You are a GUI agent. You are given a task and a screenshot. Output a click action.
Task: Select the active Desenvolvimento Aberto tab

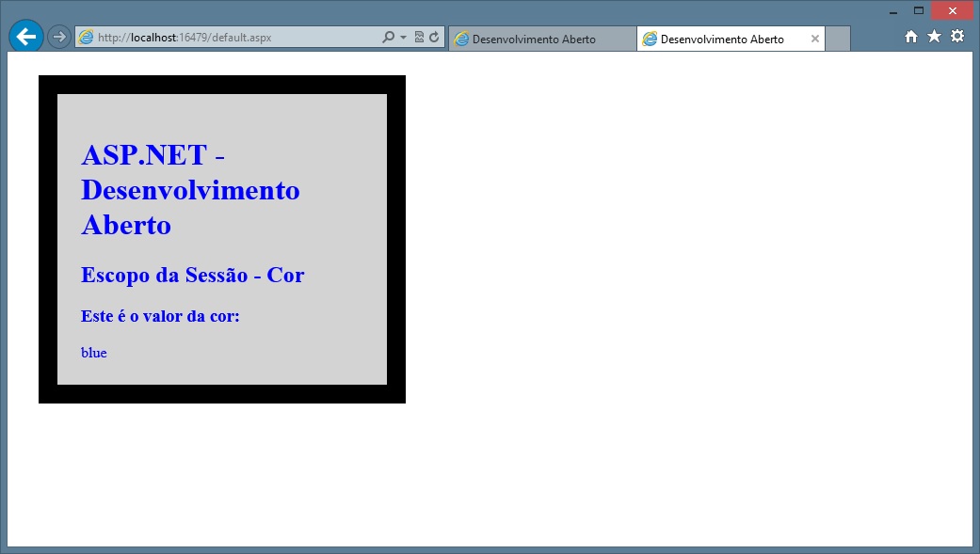pyautogui.click(x=721, y=40)
